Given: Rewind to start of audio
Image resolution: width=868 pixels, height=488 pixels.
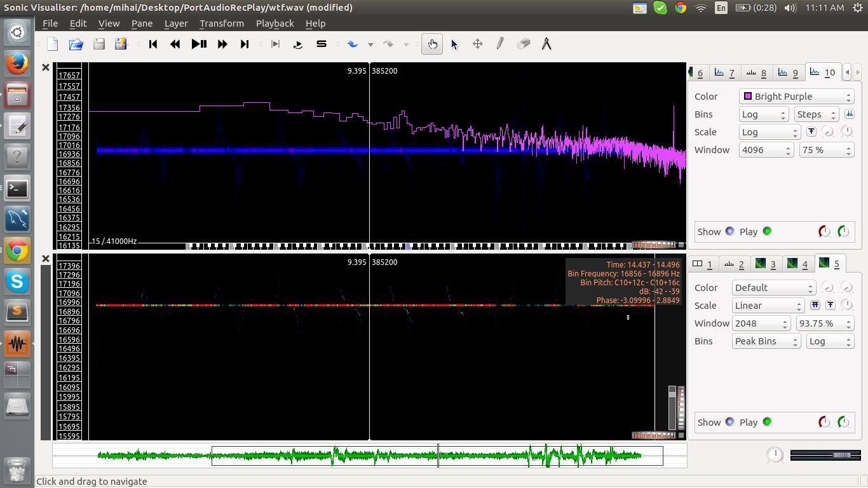Looking at the screenshot, I should pos(153,44).
